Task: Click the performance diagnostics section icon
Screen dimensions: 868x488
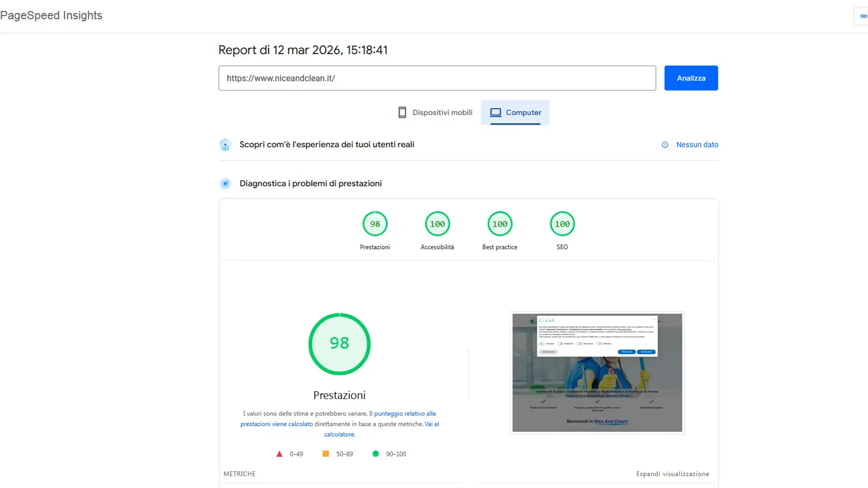Action: point(225,183)
